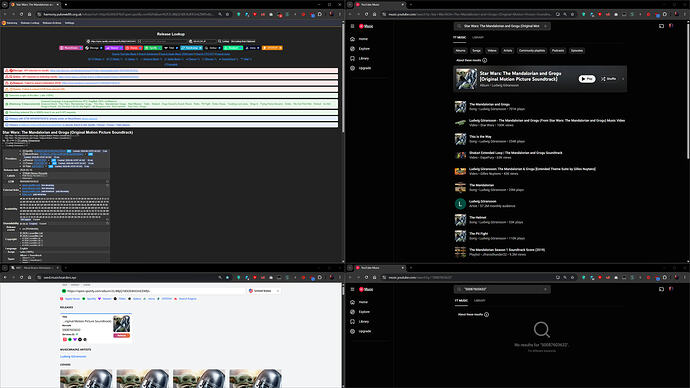Image resolution: width=690 pixels, height=388 pixels.
Task: Open Home in the lower YouTube Music sidebar
Action: pyautogui.click(x=363, y=302)
